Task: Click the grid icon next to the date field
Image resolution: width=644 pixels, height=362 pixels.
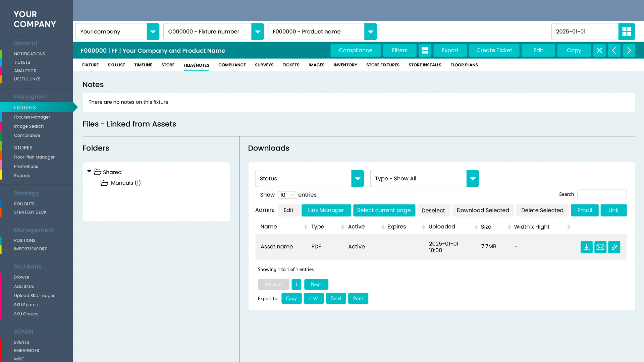Action: pos(627,32)
